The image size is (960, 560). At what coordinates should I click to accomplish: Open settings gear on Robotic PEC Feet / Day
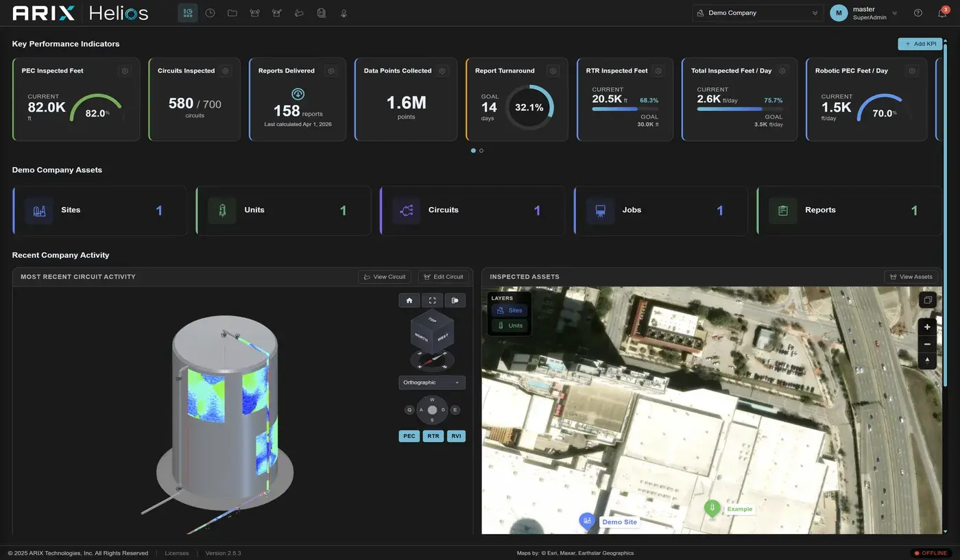point(912,71)
